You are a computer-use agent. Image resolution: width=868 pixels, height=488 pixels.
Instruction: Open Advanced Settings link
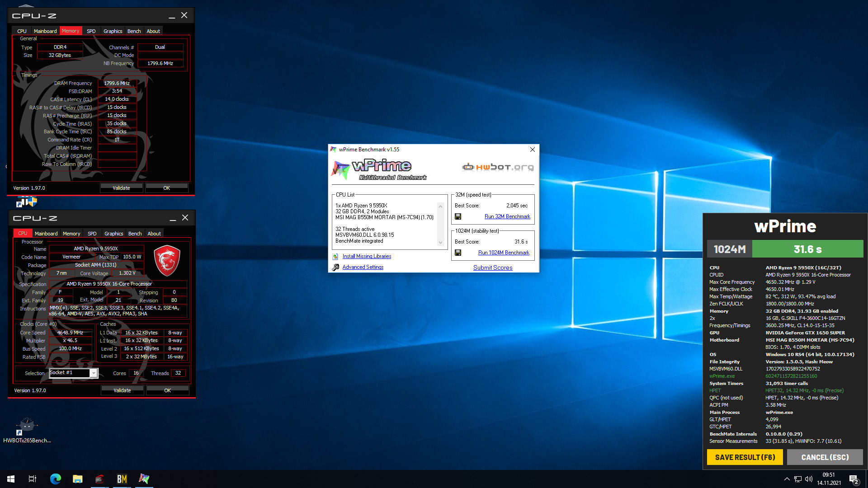click(x=363, y=267)
